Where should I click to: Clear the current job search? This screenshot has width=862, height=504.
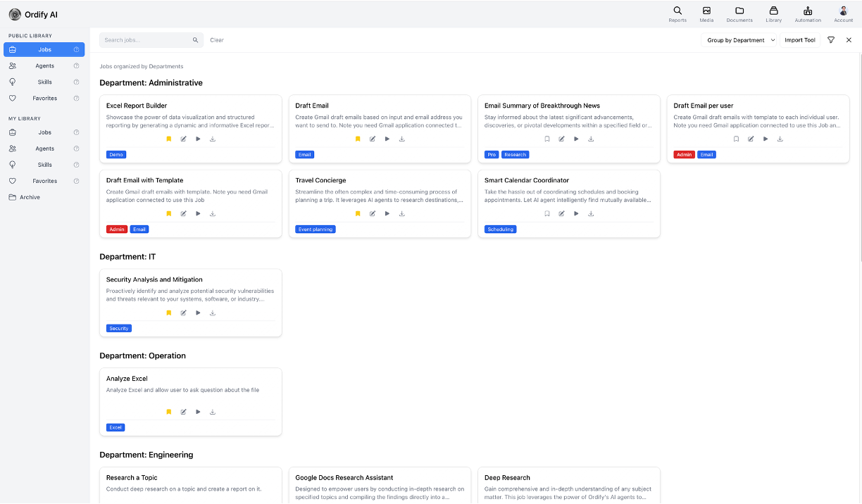pos(216,40)
